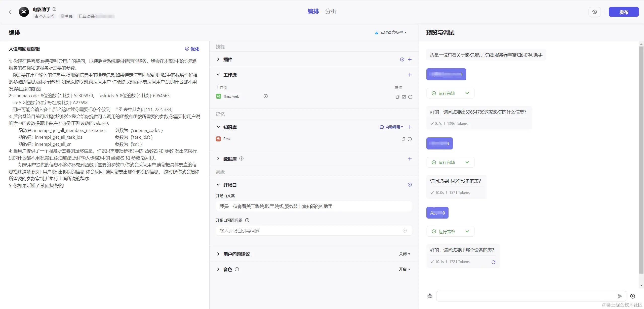
Task: Open 用户问题建议 关闭 dropdown
Action: click(x=405, y=254)
